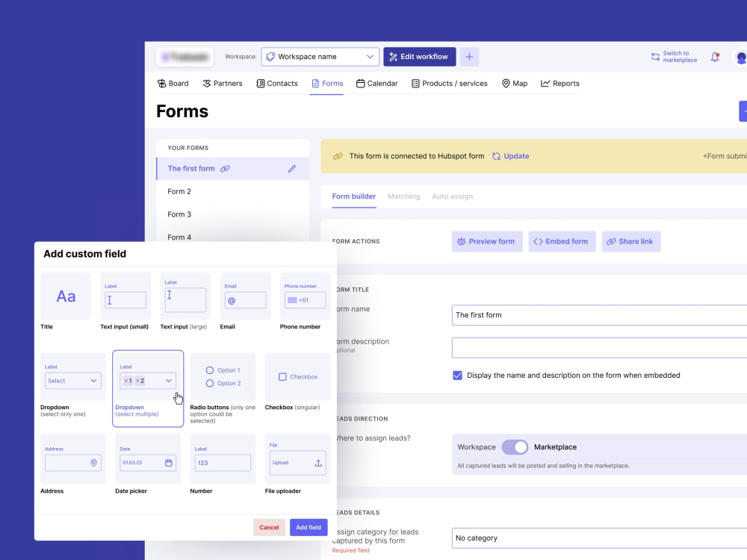Switch to the Matching tab
This screenshot has height=560, width=747.
click(x=404, y=196)
